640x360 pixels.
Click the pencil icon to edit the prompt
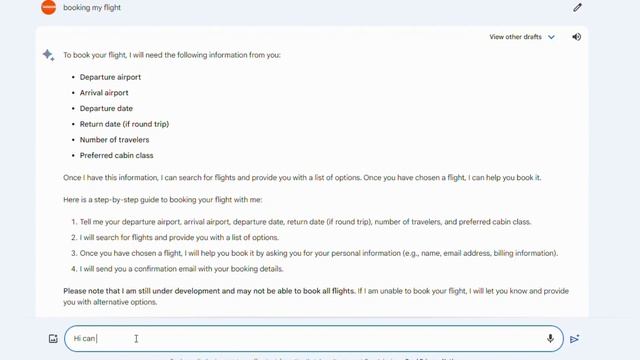tap(577, 8)
